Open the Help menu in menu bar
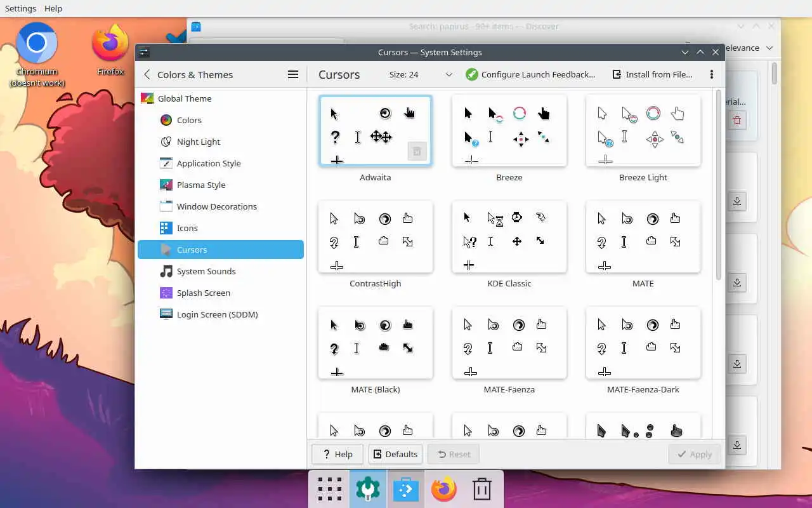 53,8
